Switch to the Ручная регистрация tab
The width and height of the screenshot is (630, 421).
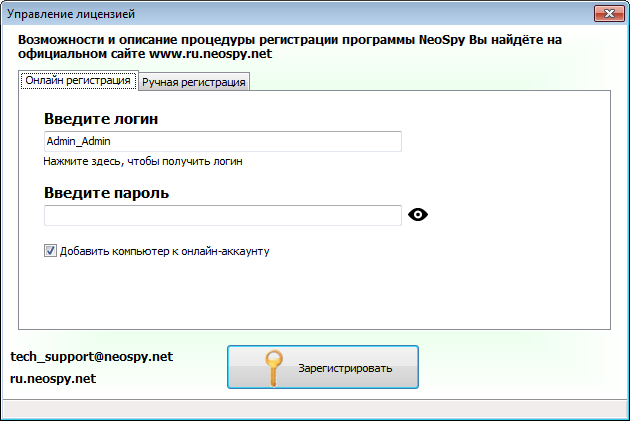[194, 82]
